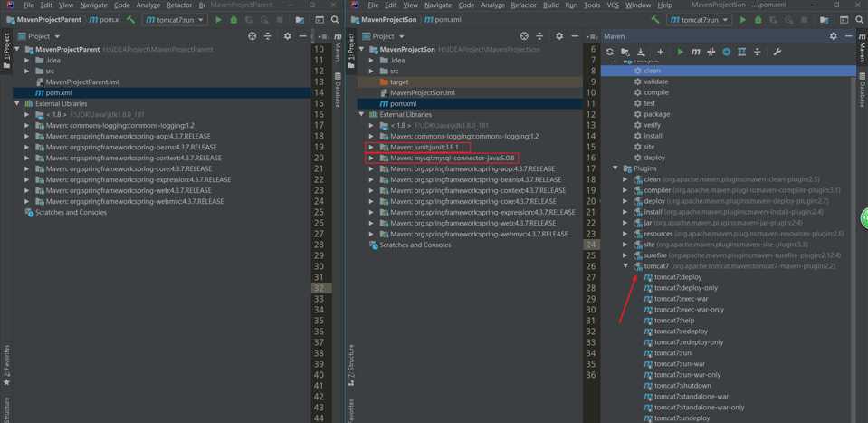Click the Build hammer icon in MavenProjectParent window
The width and height of the screenshot is (868, 423).
(130, 19)
